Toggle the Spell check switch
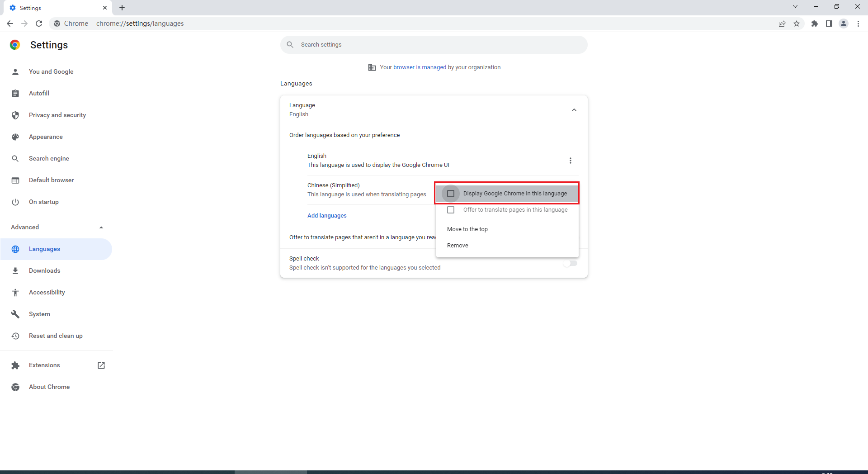868x474 pixels. [x=570, y=263]
